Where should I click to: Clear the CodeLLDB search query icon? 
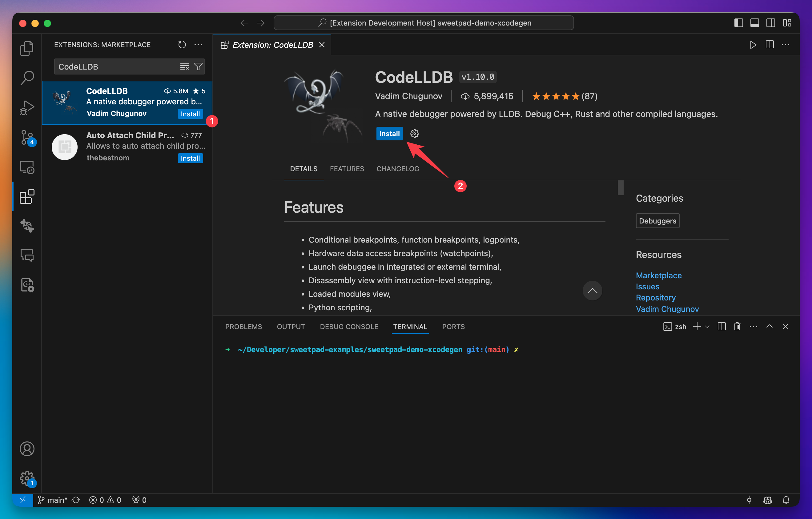click(x=184, y=66)
